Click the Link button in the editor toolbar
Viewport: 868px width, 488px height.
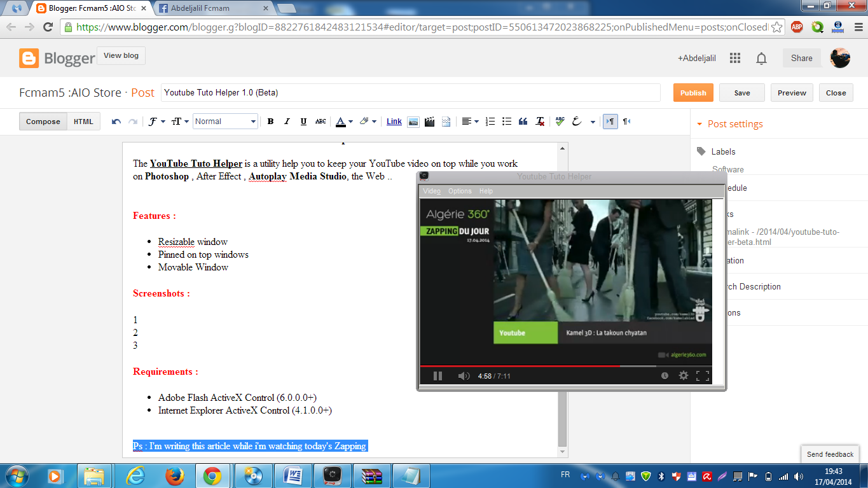(394, 122)
